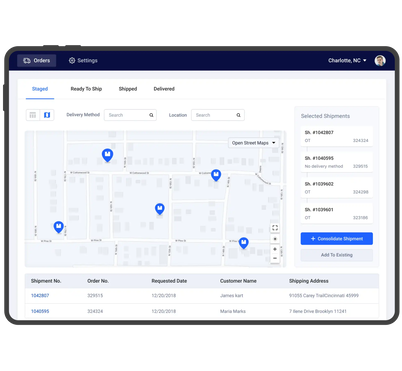This screenshot has height=371, width=402.
Task: Click the Requested Date column header
Action: (x=169, y=281)
